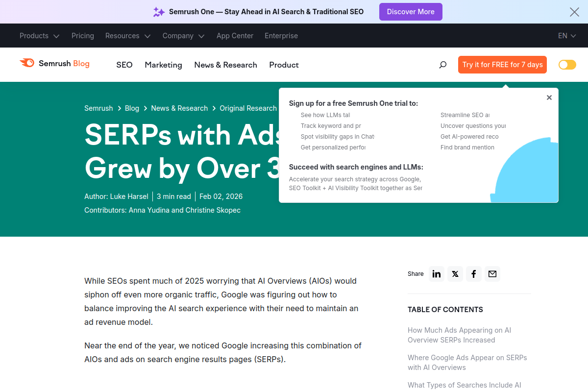This screenshot has height=392, width=588.
Task: Open the first table of contents entry
Action: tap(459, 335)
